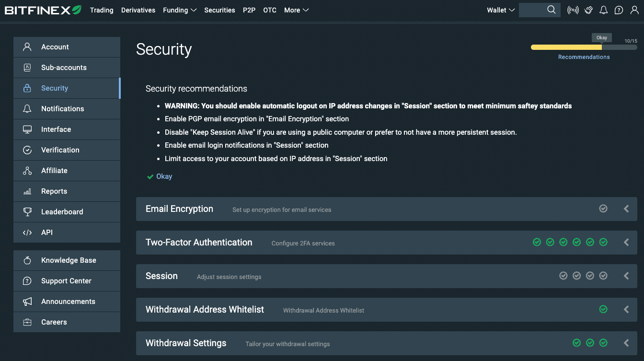This screenshot has width=644, height=361.
Task: Click the Reports bar chart icon
Action: coord(27,191)
